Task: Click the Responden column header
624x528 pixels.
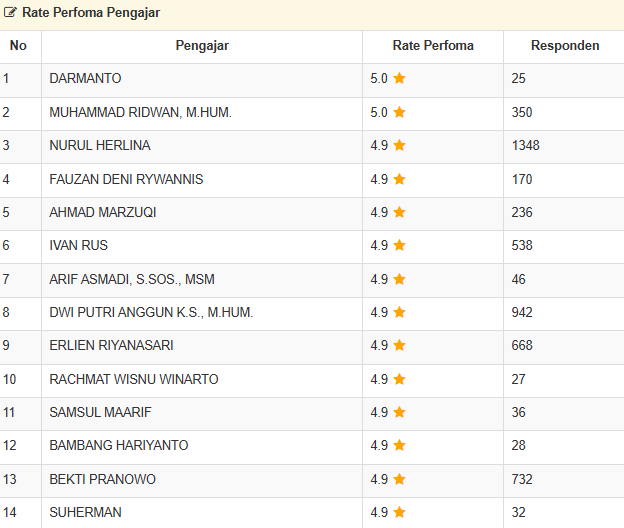Action: [565, 46]
